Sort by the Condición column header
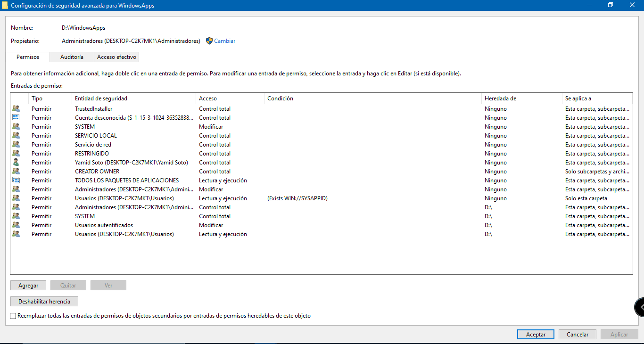 [x=373, y=98]
